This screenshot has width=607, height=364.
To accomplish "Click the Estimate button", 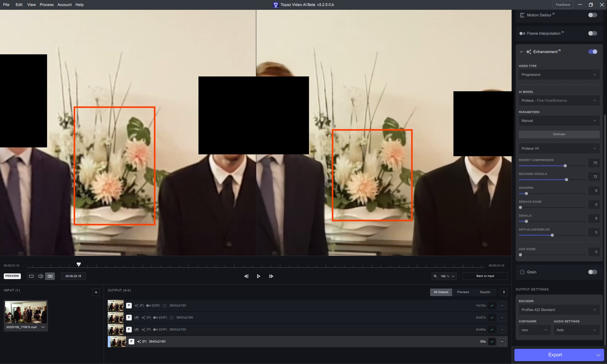I will point(559,134).
